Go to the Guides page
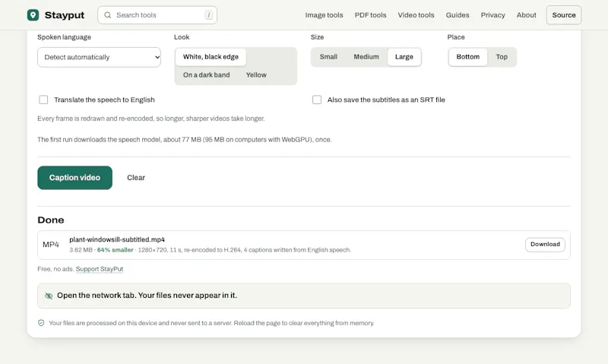 (x=458, y=15)
